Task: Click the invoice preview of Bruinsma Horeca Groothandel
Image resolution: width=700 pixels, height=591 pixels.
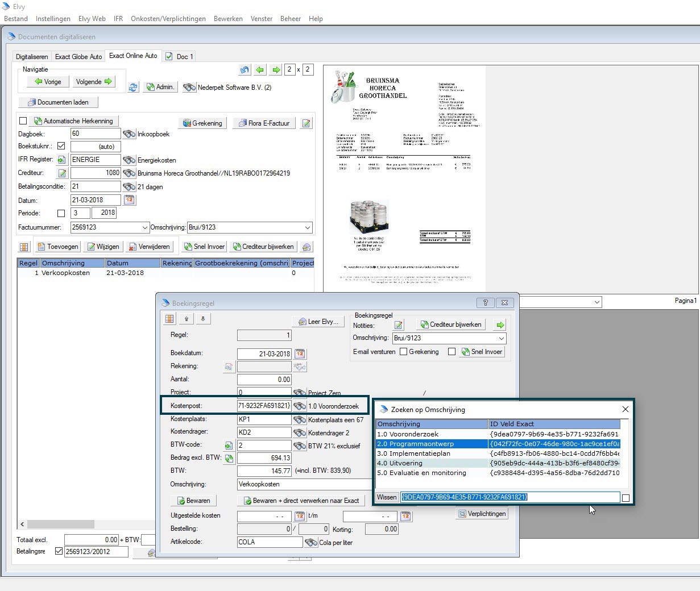Action: tap(405, 179)
